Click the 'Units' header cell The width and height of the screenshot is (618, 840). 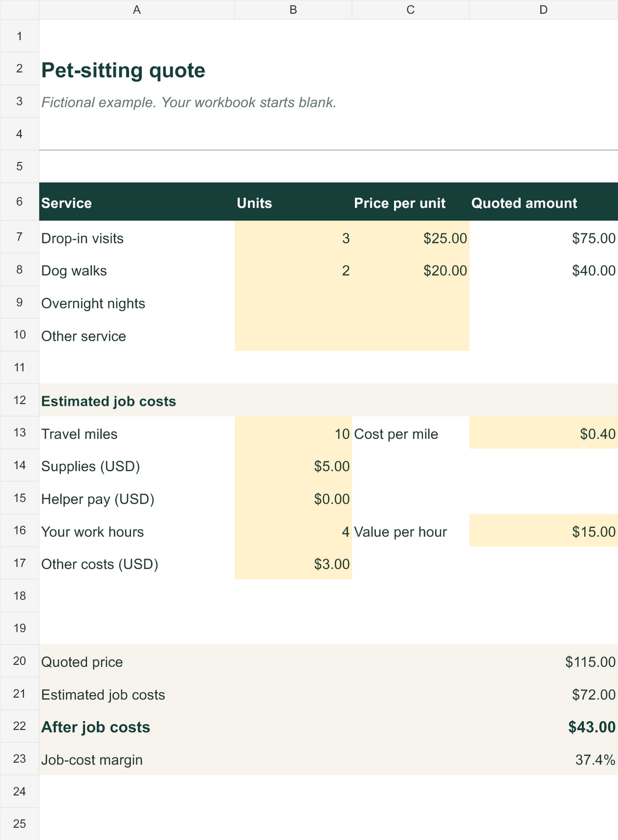[x=293, y=202]
